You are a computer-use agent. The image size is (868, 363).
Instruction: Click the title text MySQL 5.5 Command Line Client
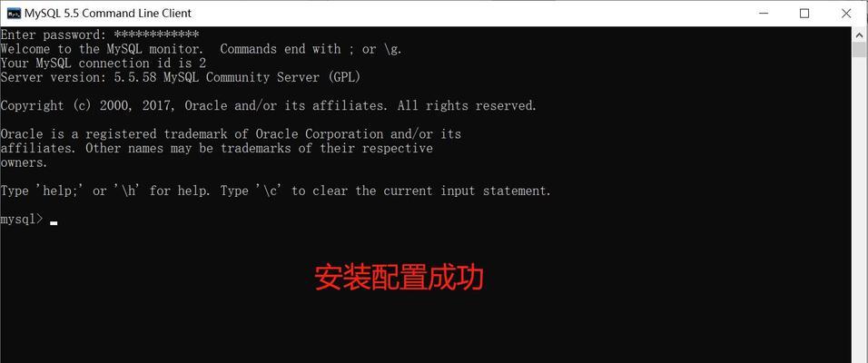tap(108, 14)
